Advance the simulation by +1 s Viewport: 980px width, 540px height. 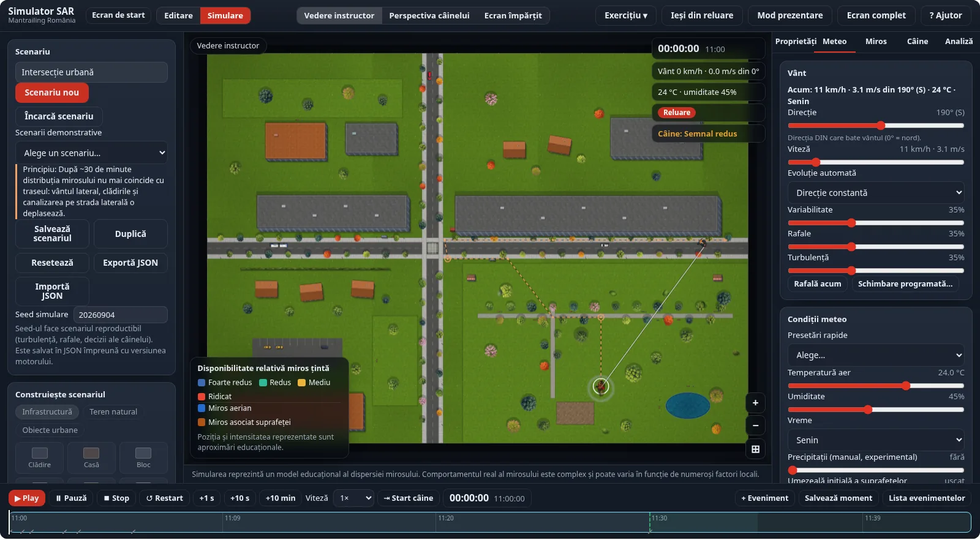click(x=206, y=498)
